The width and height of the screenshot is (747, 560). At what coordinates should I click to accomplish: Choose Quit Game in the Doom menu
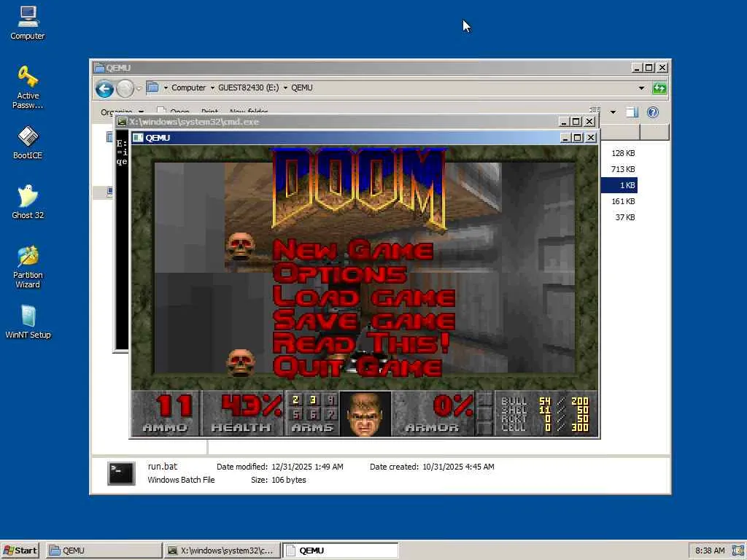(357, 366)
